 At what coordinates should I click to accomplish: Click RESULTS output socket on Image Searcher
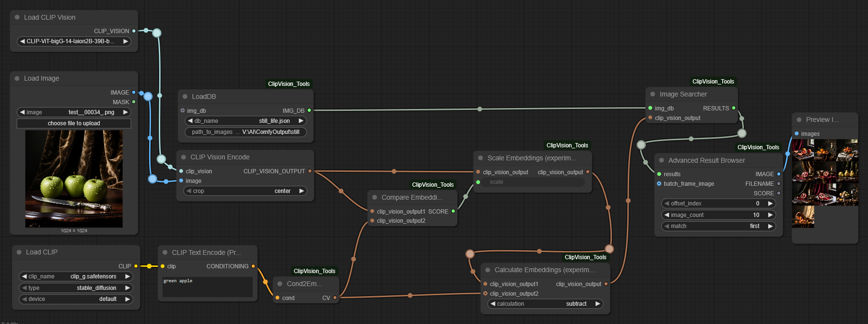coord(734,108)
